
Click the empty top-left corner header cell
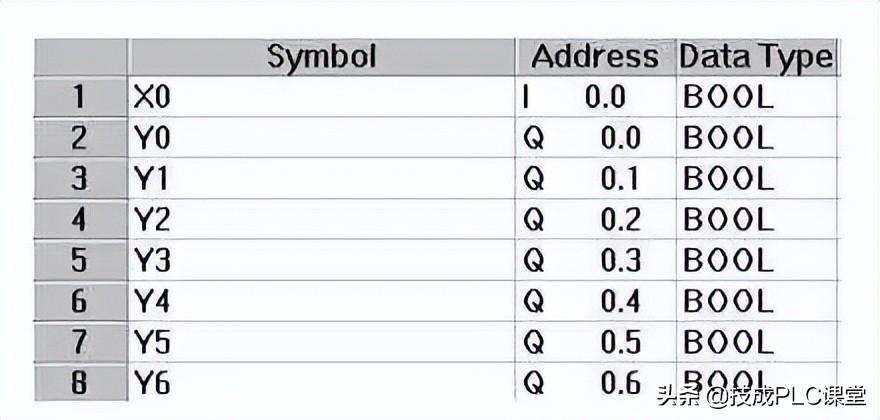80,57
